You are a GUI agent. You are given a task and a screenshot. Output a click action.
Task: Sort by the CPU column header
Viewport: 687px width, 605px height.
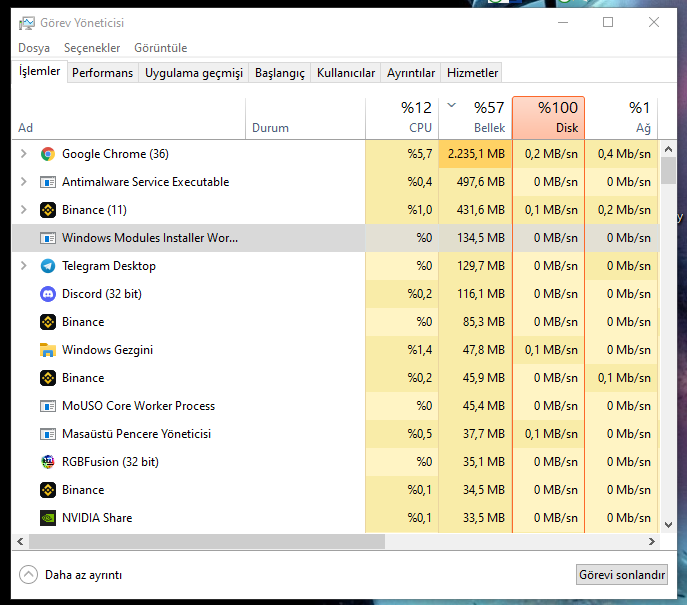(x=402, y=118)
